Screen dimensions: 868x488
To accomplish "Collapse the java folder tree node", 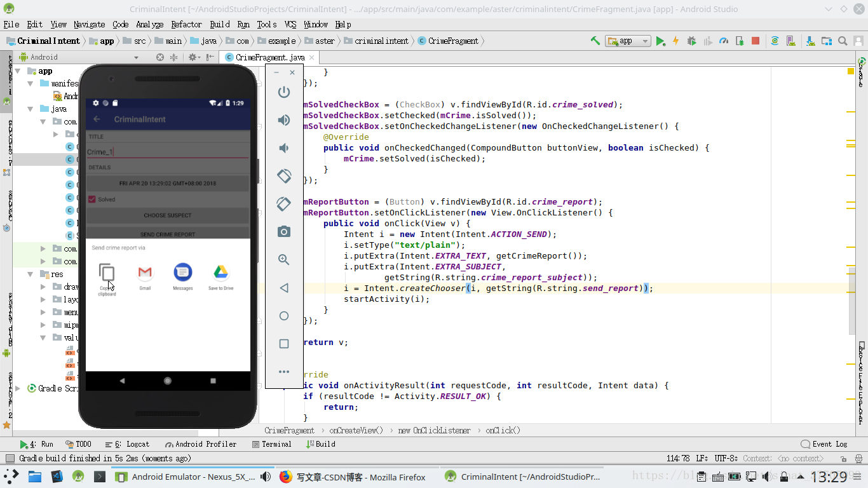I will click(x=31, y=109).
